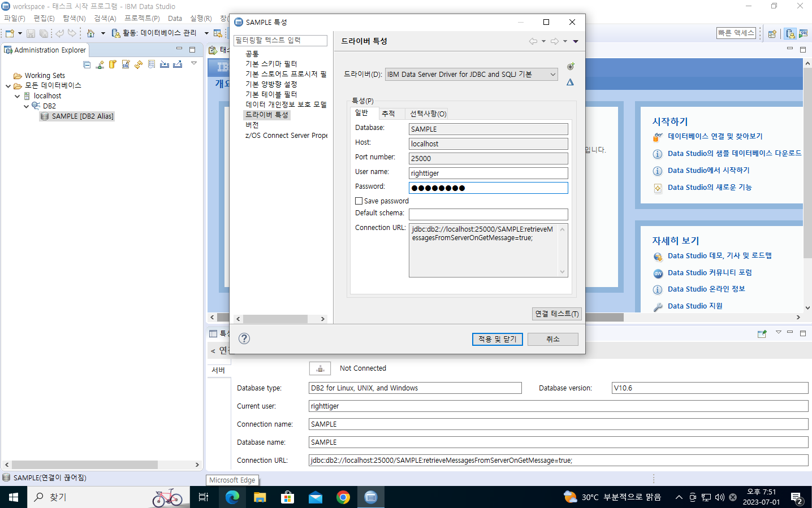Open 데이터베이스 연결 및 찾아보기 link
Image resolution: width=812 pixels, height=508 pixels.
[x=715, y=137]
